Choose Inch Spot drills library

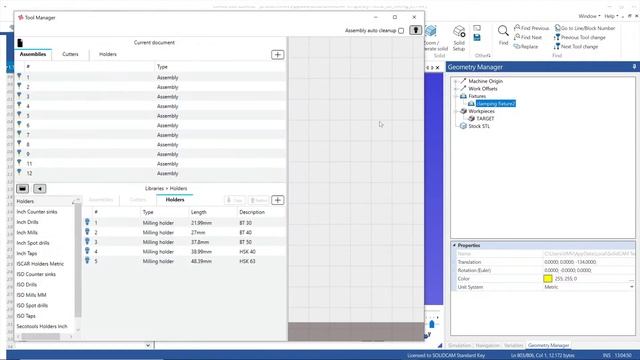click(33, 243)
